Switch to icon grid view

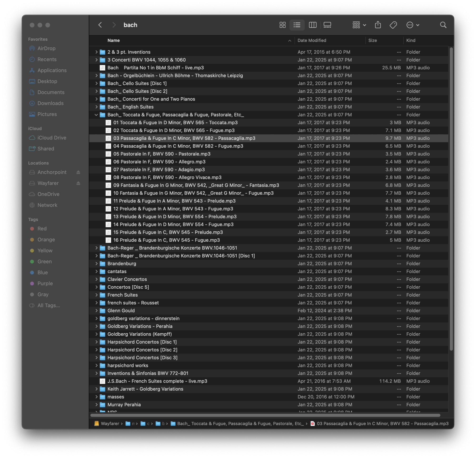click(283, 25)
